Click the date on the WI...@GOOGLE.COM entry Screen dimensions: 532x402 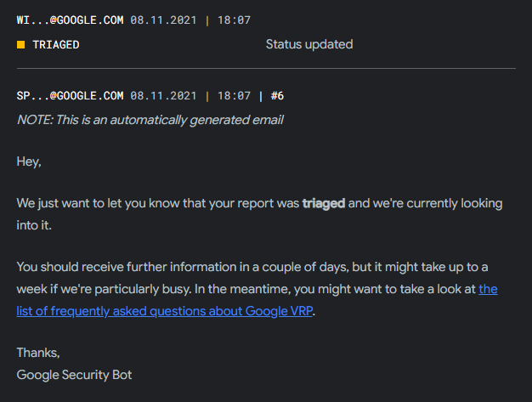click(163, 19)
